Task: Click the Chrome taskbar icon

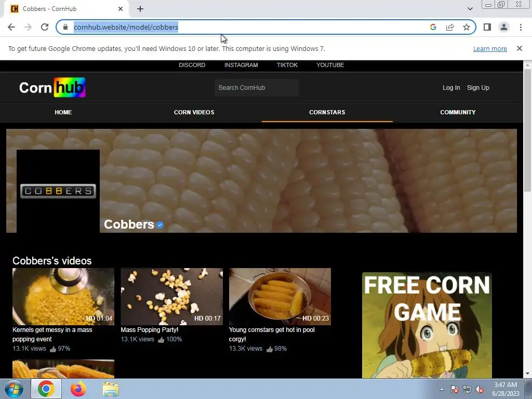Action: coord(46,389)
